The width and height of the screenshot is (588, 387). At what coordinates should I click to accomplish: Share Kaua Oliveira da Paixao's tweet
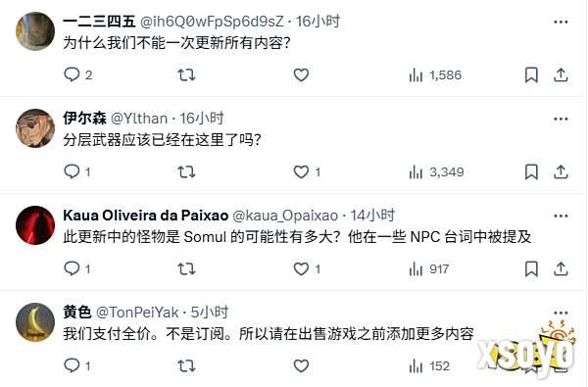561,268
